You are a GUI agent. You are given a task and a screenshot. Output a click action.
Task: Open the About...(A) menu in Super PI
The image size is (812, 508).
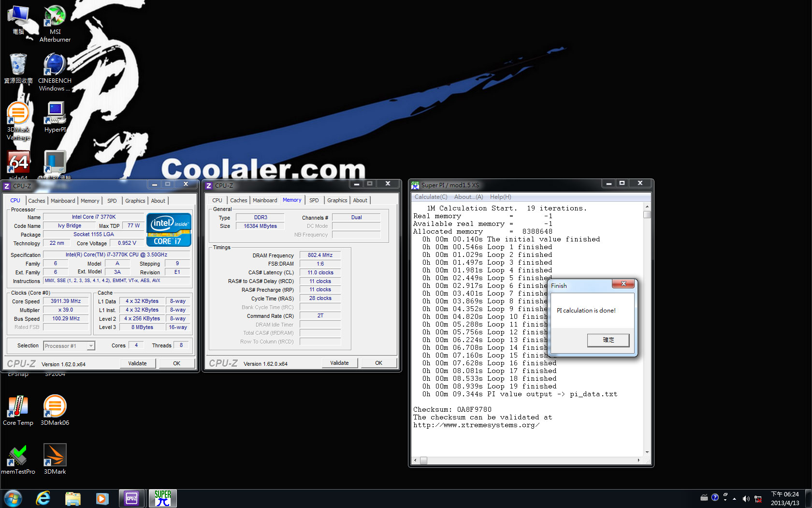pyautogui.click(x=469, y=197)
